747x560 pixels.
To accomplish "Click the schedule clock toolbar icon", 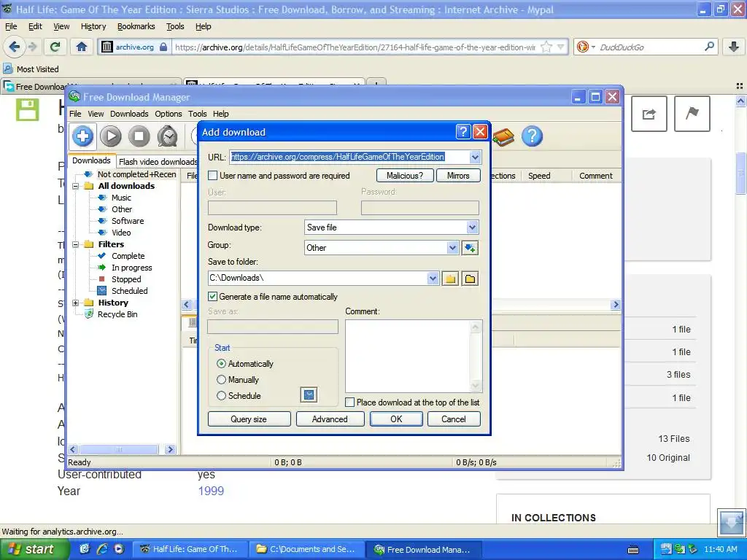I will coord(168,136).
